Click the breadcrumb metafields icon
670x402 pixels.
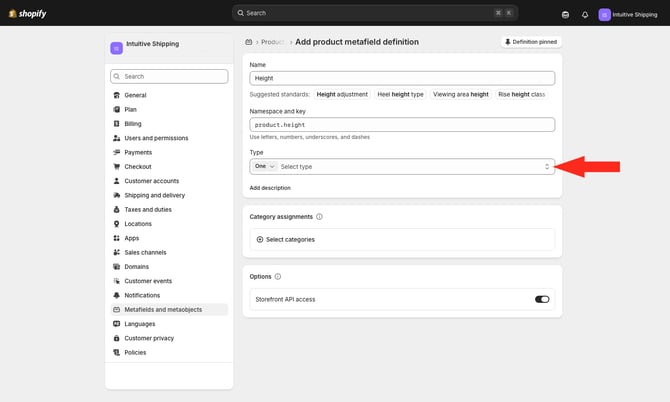[x=249, y=42]
